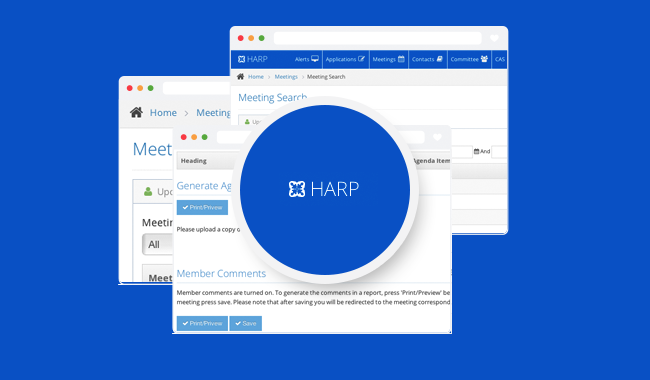
Task: Click Meeting Search breadcrumb text
Action: [326, 77]
